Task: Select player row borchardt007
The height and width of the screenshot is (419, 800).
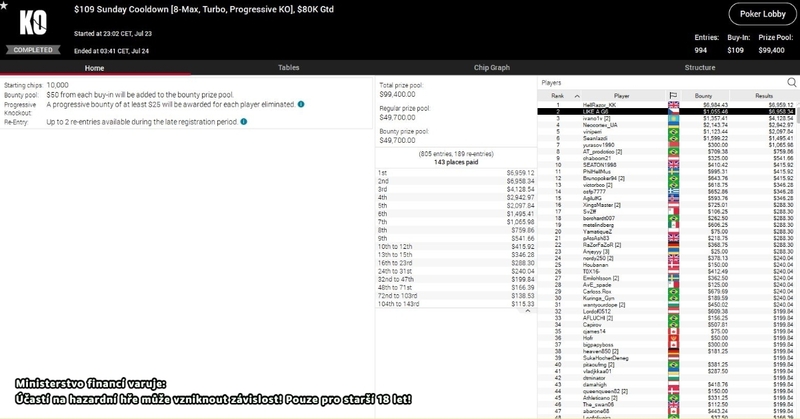Action: (666, 218)
